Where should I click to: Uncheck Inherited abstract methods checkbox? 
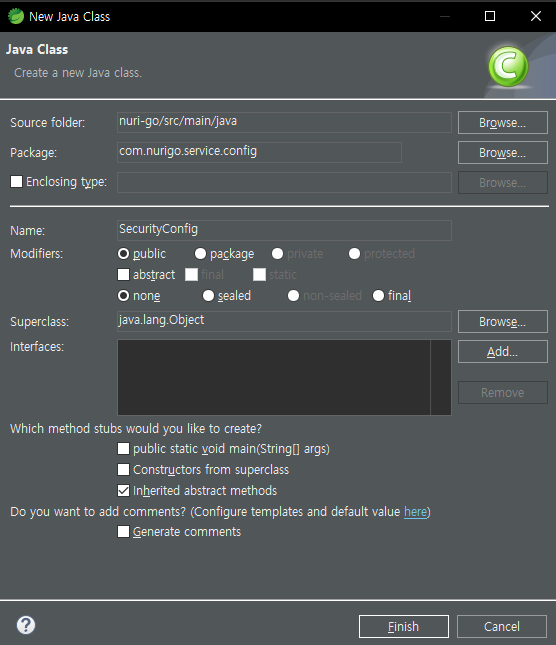click(123, 490)
